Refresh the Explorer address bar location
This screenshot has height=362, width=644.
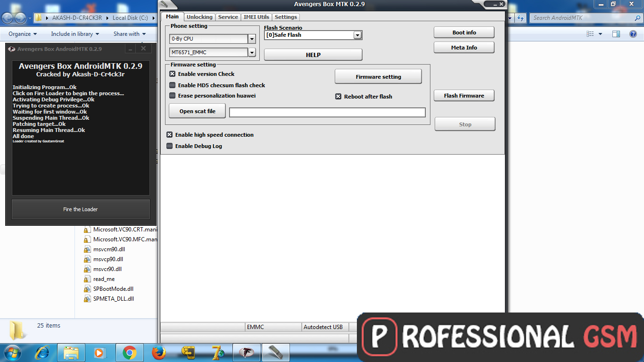520,18
